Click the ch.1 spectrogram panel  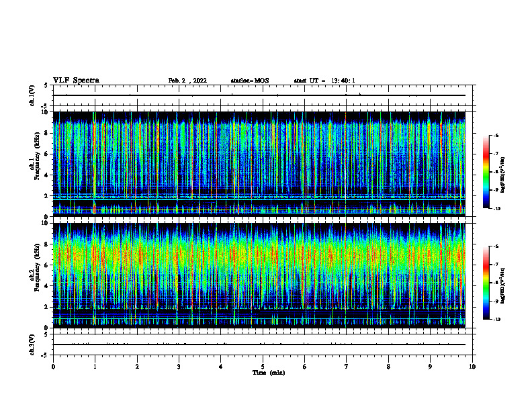259,164
